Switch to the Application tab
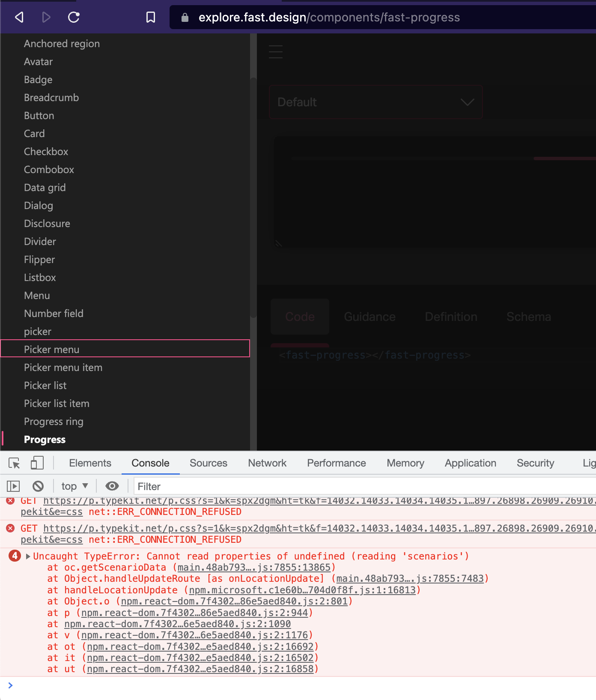 click(x=471, y=463)
